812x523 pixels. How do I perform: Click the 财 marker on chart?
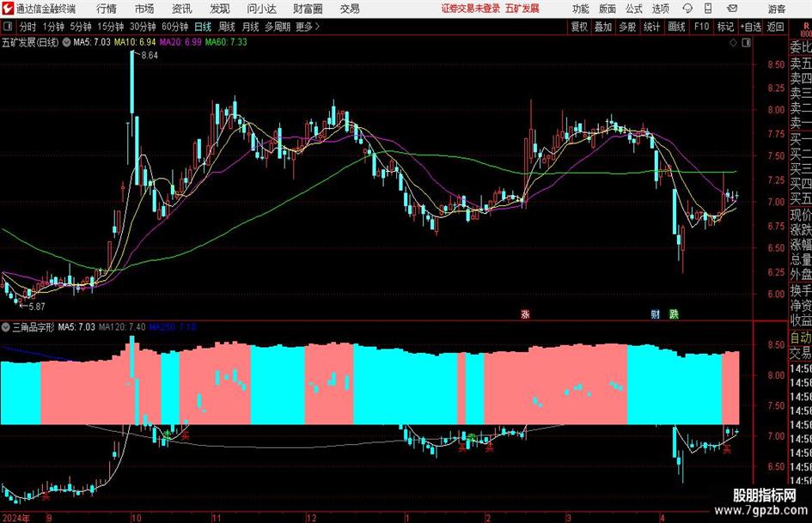[x=655, y=313]
